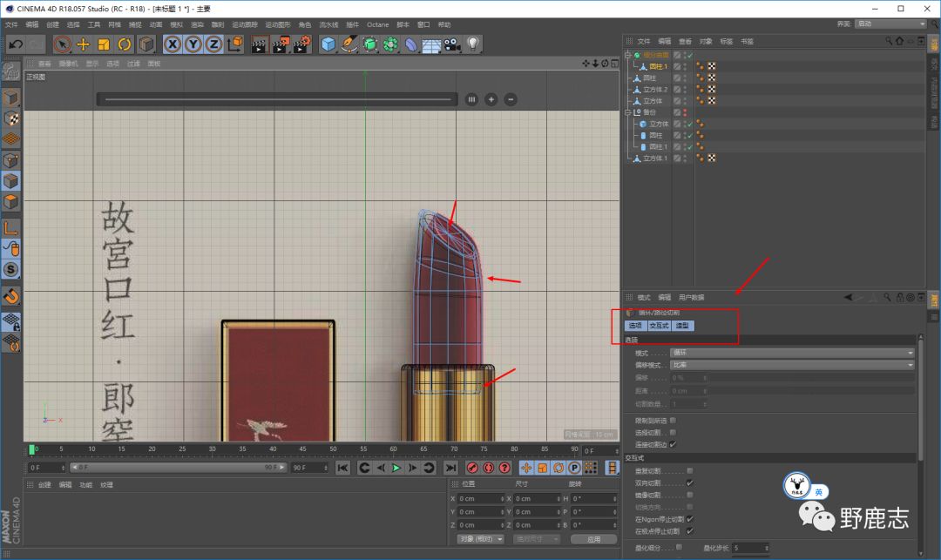Open the 模式 dropdown showing 循环

point(791,353)
